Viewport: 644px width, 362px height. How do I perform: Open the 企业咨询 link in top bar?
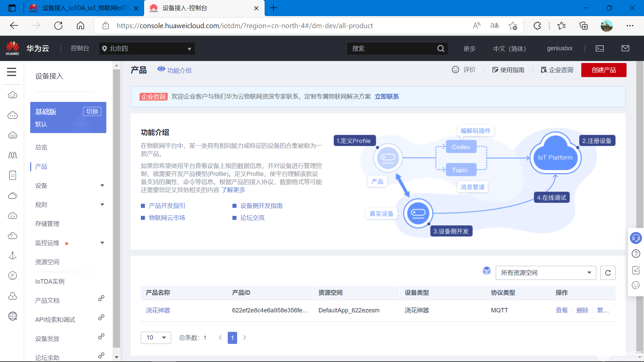557,70
